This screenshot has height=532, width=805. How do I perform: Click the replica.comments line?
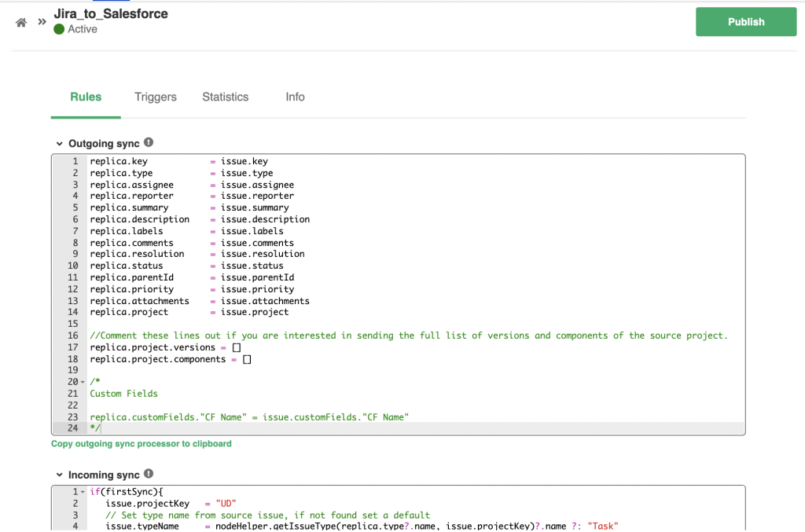point(192,243)
